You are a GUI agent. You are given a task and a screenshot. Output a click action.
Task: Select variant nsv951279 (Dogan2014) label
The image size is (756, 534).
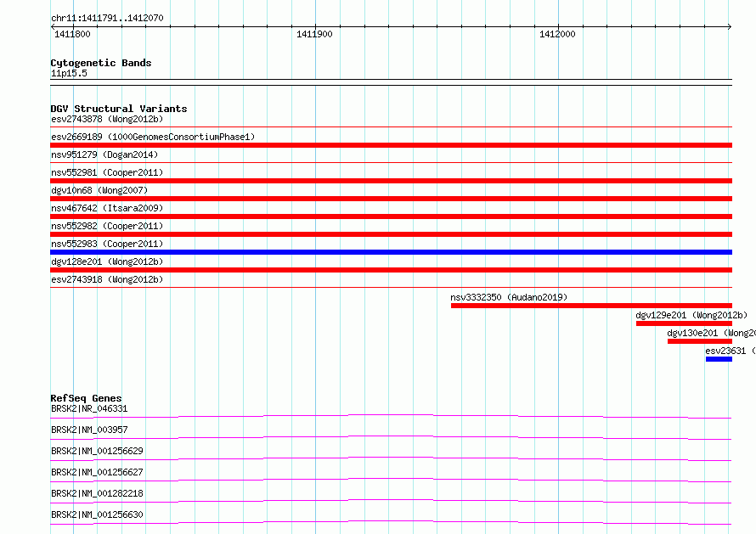104,155
